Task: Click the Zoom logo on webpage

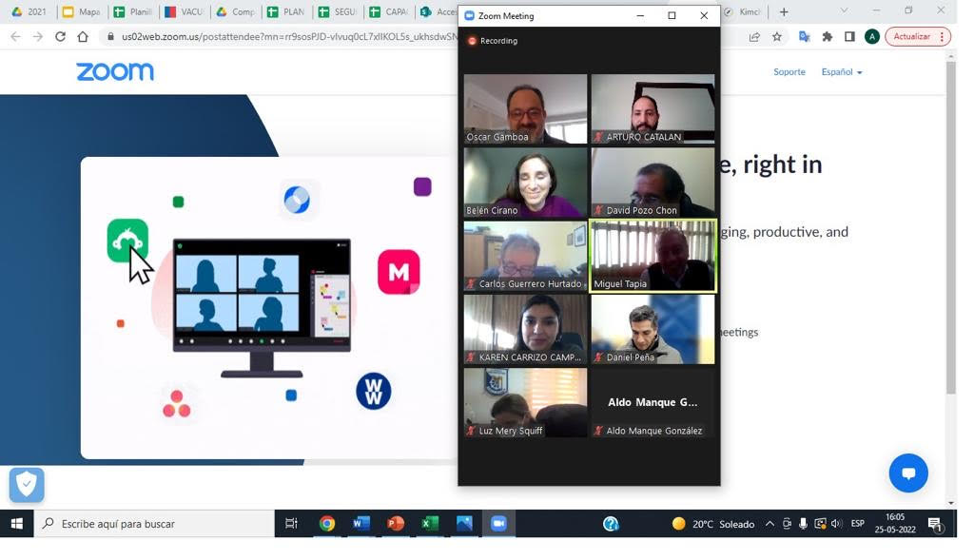Action: [115, 72]
